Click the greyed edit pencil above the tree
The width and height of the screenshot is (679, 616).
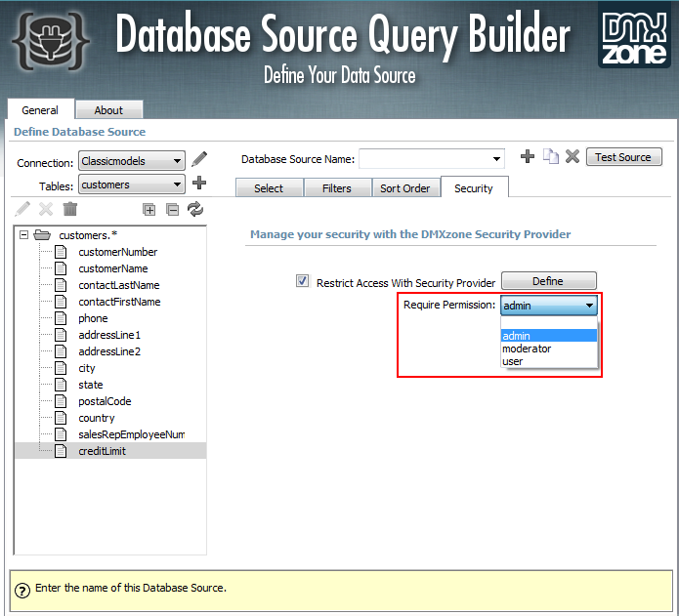click(22, 209)
